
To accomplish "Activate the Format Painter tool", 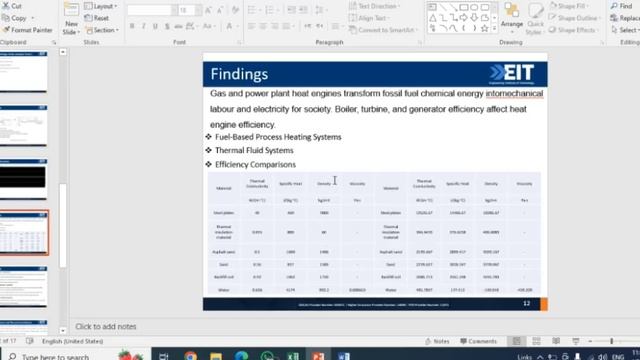I will pos(27,30).
